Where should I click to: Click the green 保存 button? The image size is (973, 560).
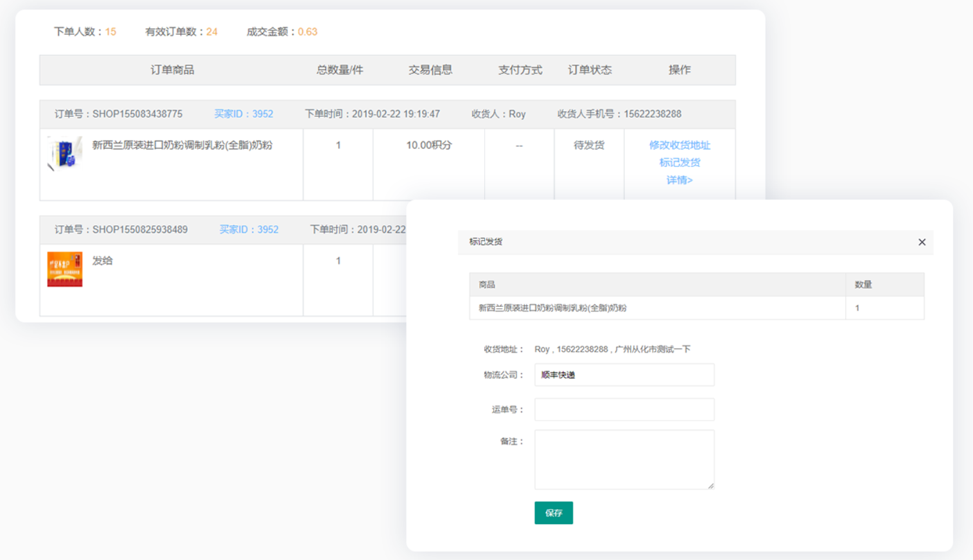pyautogui.click(x=553, y=512)
